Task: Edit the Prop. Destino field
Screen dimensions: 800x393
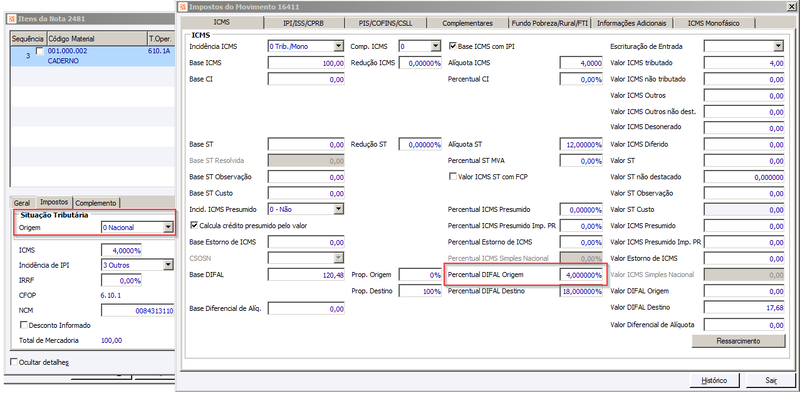Action: tap(420, 291)
